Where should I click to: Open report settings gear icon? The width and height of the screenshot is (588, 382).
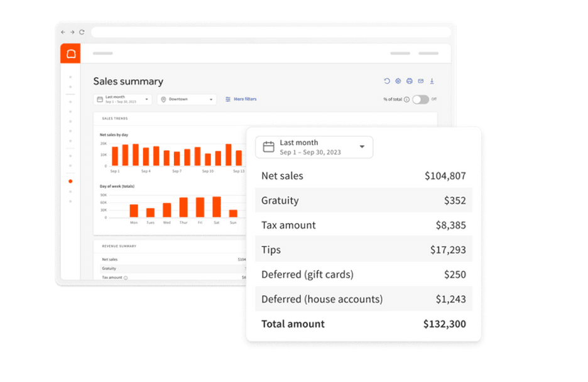398,81
